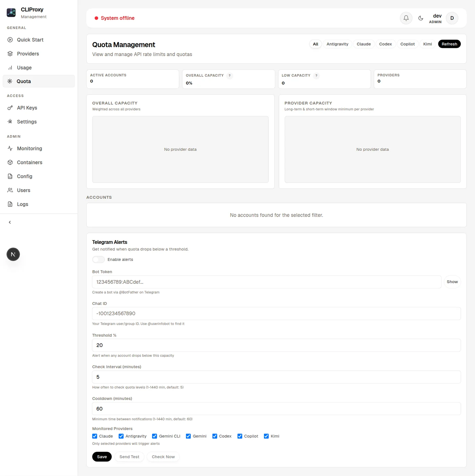Click Check Now button

(x=163, y=457)
